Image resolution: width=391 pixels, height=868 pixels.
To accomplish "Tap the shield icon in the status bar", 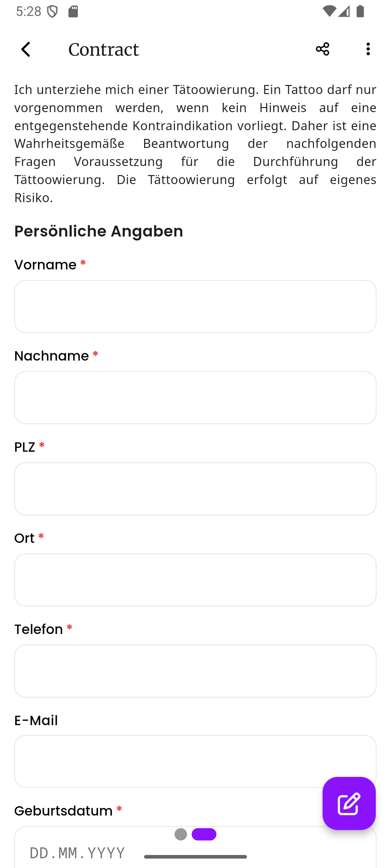I will coord(53,12).
